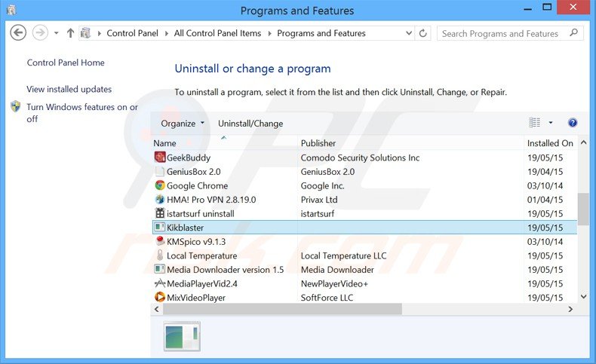Click vertical scrollbar up arrow
Screen dimensions: 596x364
click(584, 142)
